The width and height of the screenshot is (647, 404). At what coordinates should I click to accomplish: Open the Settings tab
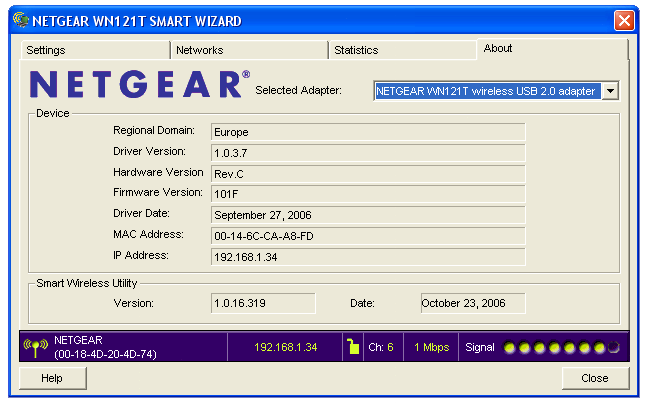click(x=95, y=50)
